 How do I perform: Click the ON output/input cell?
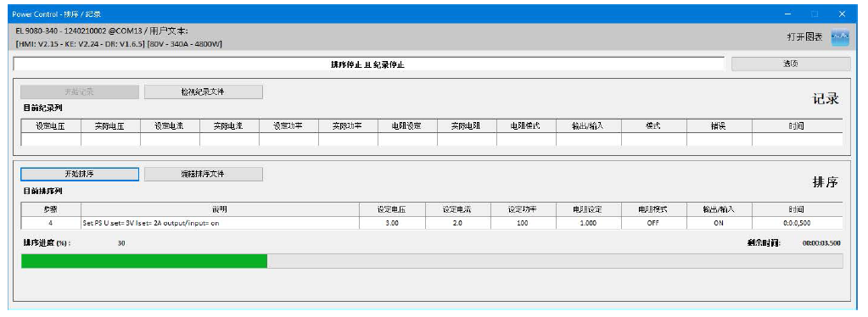719,223
